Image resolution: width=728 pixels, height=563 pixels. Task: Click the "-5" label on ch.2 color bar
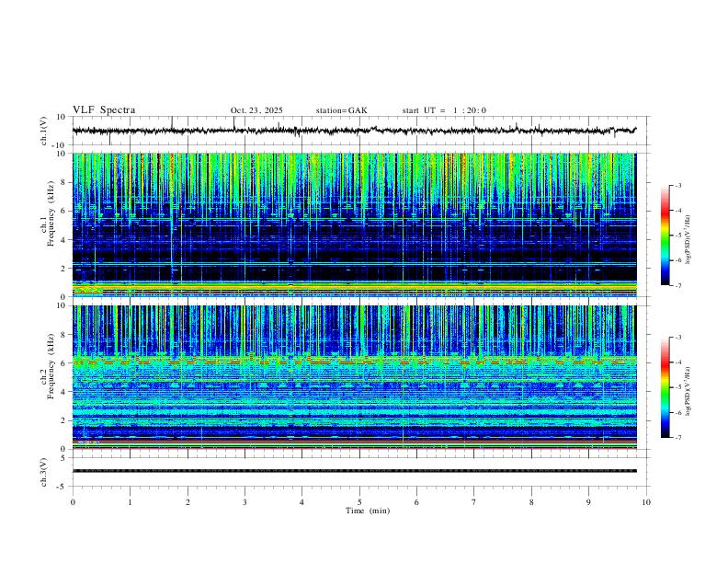click(677, 387)
